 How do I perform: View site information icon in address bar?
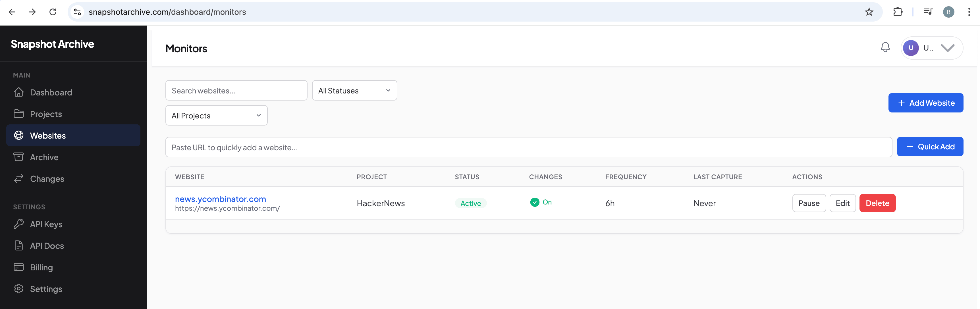78,12
